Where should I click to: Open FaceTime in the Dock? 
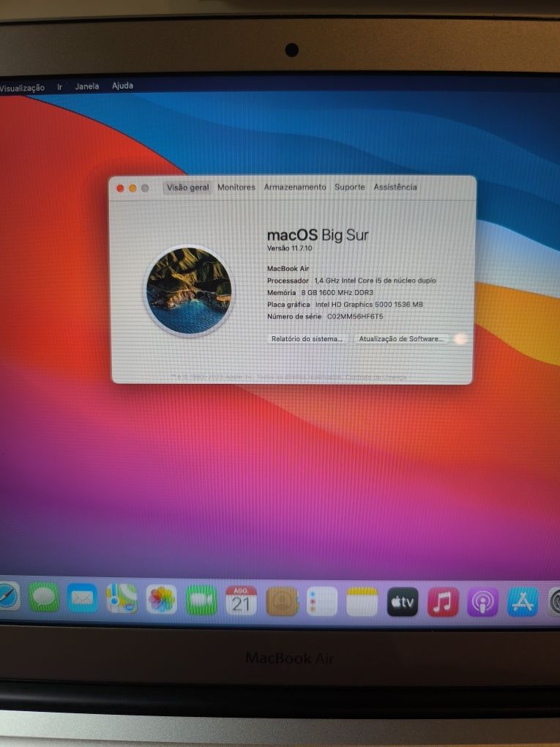(x=201, y=600)
